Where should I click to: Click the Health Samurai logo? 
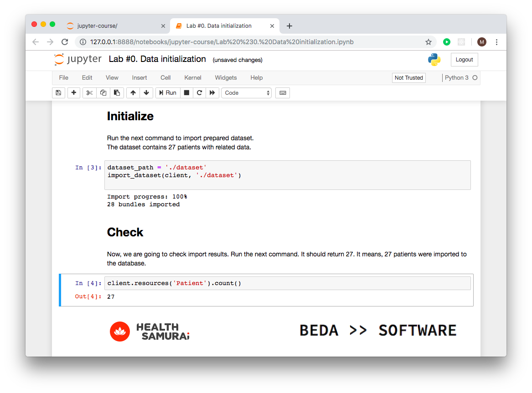coord(150,332)
